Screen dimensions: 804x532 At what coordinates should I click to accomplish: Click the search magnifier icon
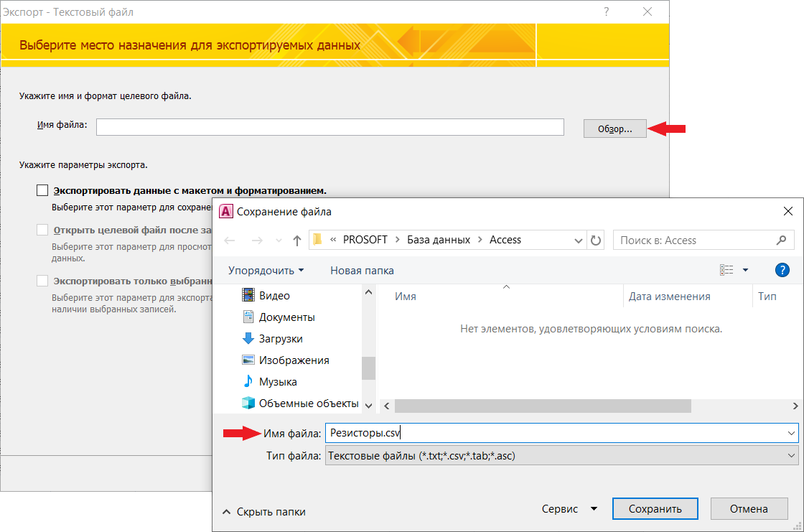tap(781, 241)
